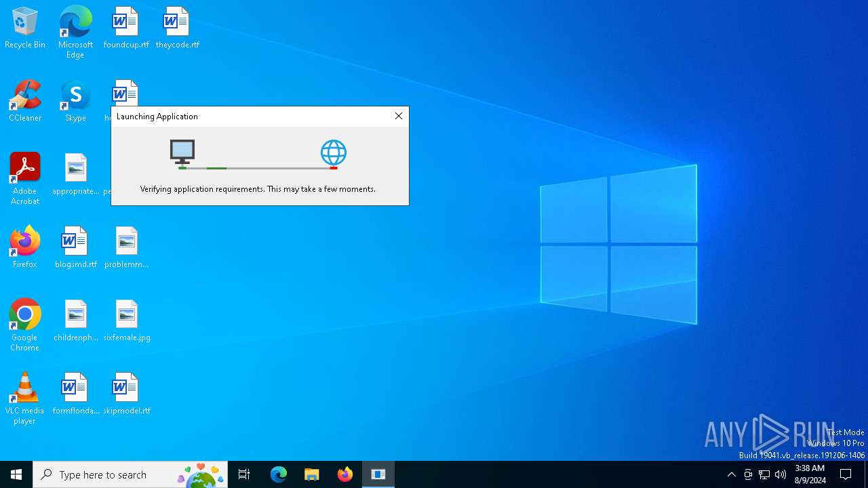Image resolution: width=868 pixels, height=488 pixels.
Task: Select the appropriate... image file icon
Action: pos(76,174)
